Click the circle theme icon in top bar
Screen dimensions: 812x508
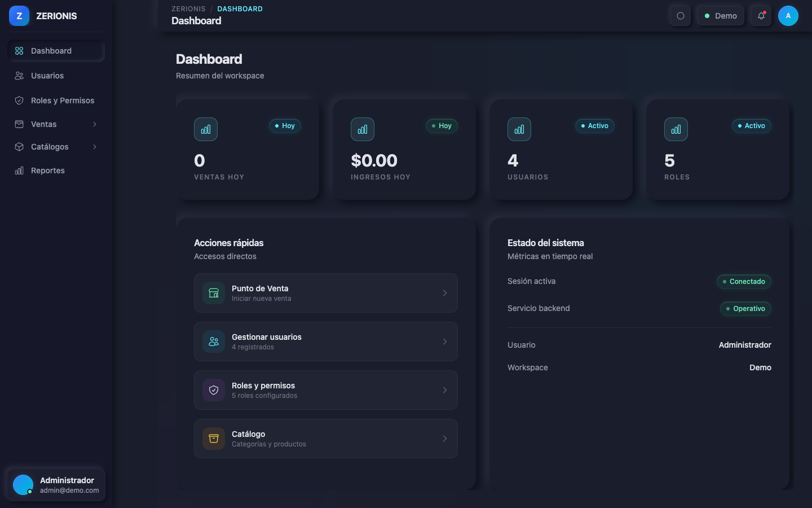point(681,16)
